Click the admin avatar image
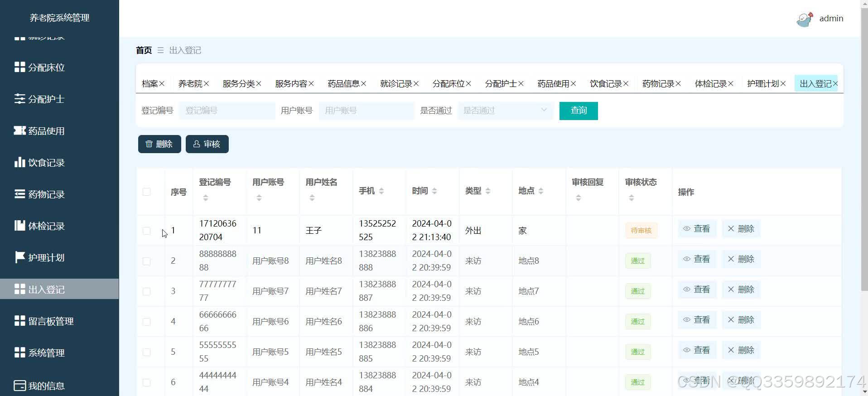This screenshot has width=868, height=396. point(805,19)
